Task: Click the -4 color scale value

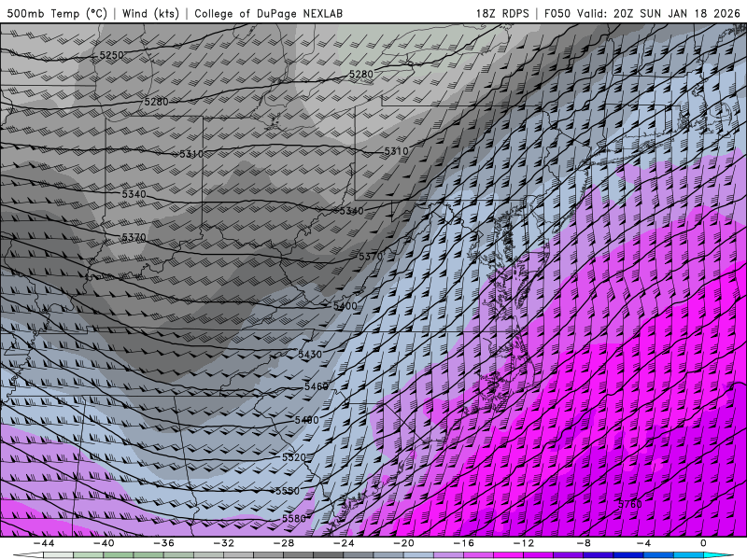Action: coord(643,543)
